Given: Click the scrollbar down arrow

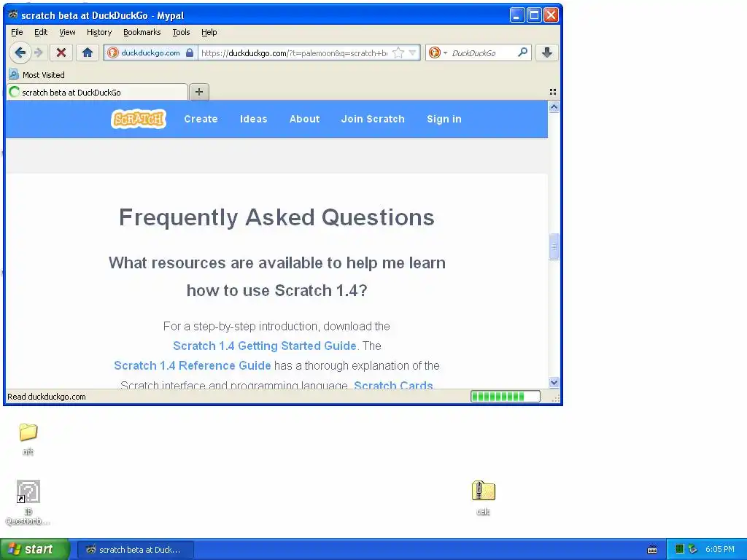Looking at the screenshot, I should click(554, 382).
